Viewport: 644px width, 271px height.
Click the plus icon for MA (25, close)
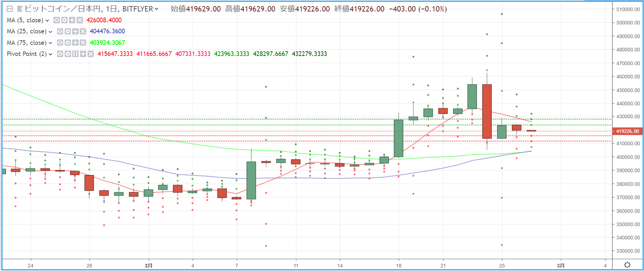75,32
